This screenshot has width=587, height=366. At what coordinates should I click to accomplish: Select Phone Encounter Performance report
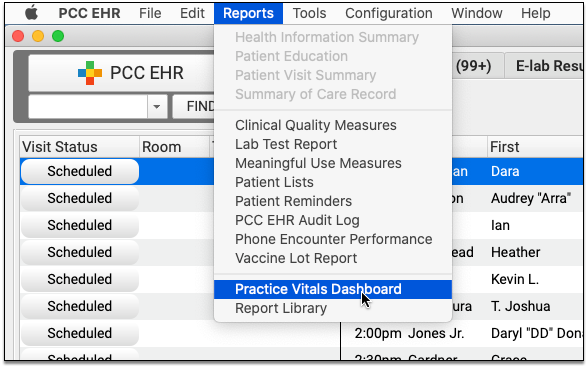(333, 240)
